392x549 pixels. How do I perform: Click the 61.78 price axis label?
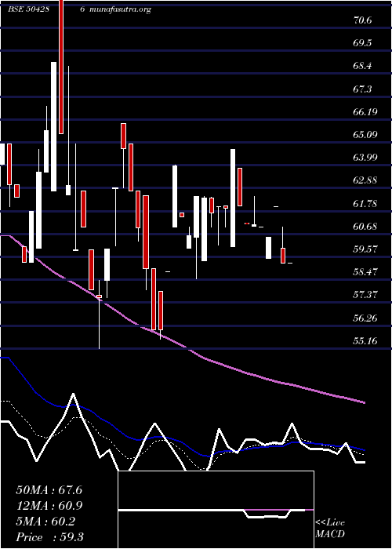tap(365, 203)
